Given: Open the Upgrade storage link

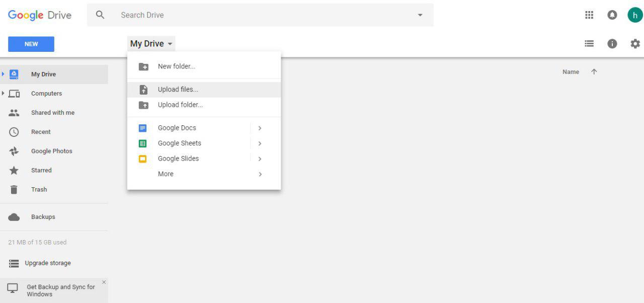Looking at the screenshot, I should (x=47, y=263).
